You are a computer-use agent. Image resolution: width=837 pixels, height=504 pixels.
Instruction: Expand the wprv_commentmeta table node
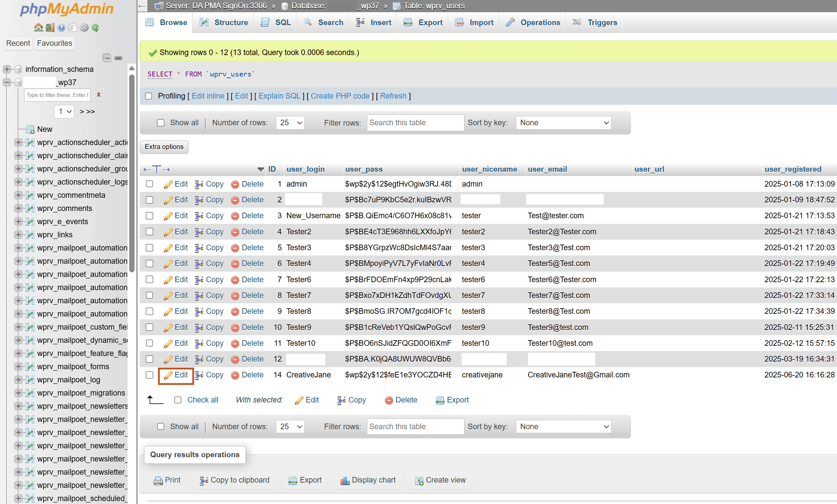(x=18, y=195)
